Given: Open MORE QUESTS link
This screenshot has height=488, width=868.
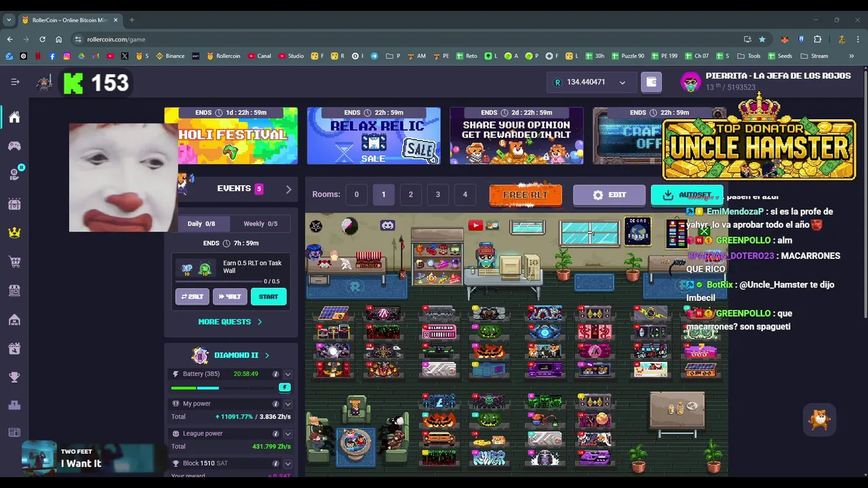Looking at the screenshot, I should click(x=230, y=322).
